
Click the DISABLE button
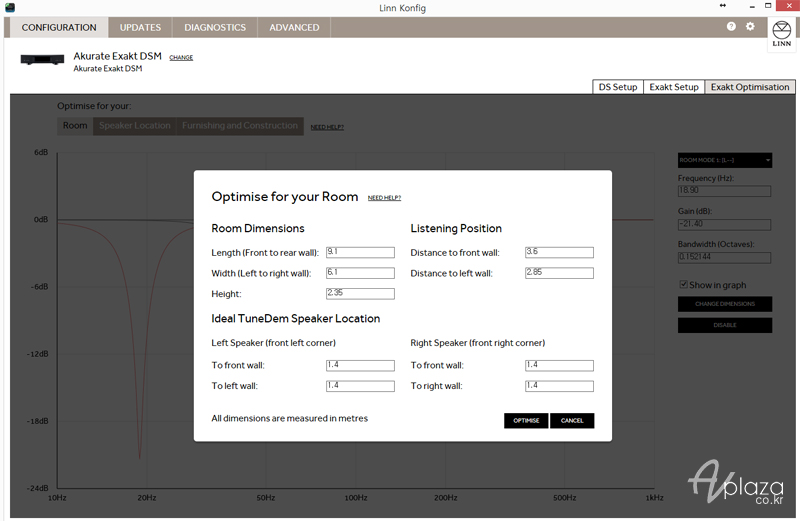pyautogui.click(x=724, y=325)
